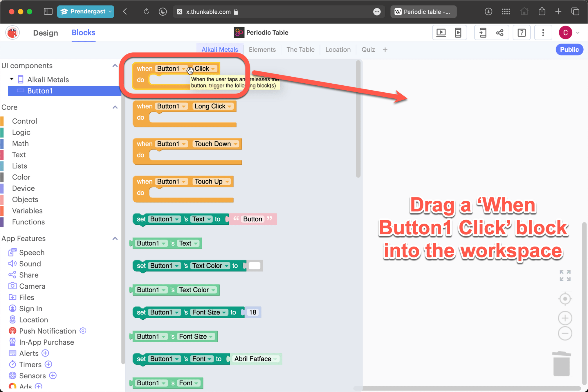This screenshot has height=392, width=588.
Task: Zoom in the workspace with the plus icon
Action: [565, 318]
